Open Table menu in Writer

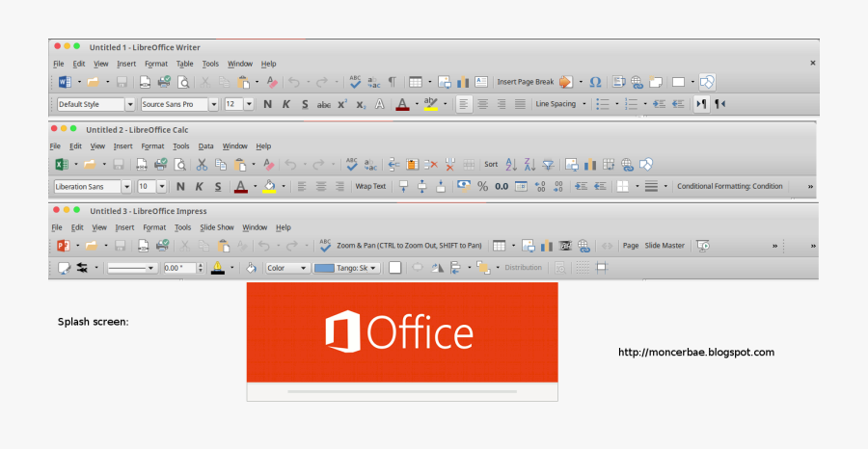coord(185,64)
